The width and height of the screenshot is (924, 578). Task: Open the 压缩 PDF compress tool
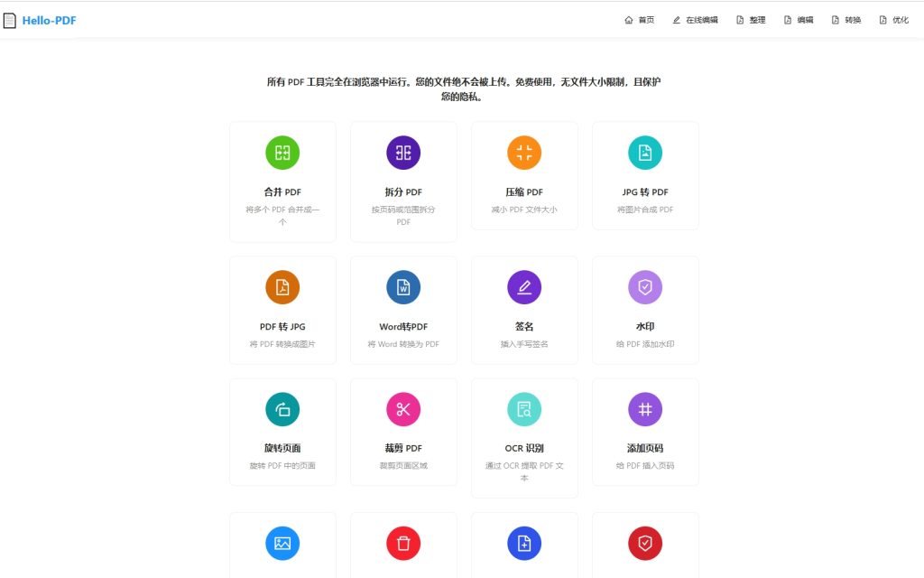click(x=524, y=172)
